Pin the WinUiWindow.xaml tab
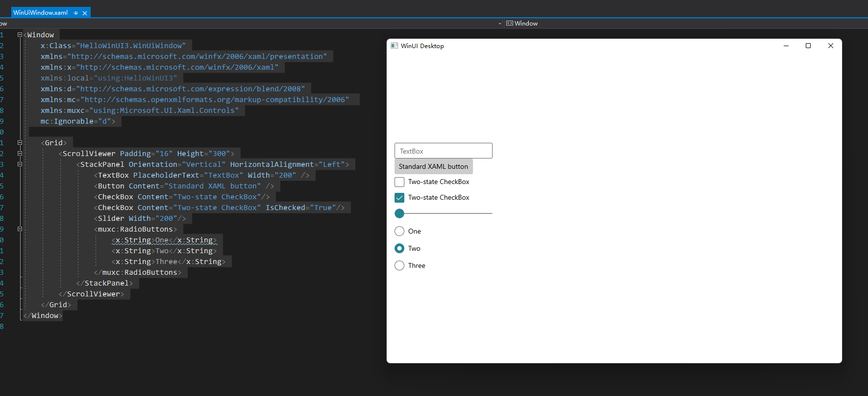Viewport: 868px width, 396px height. [75, 13]
